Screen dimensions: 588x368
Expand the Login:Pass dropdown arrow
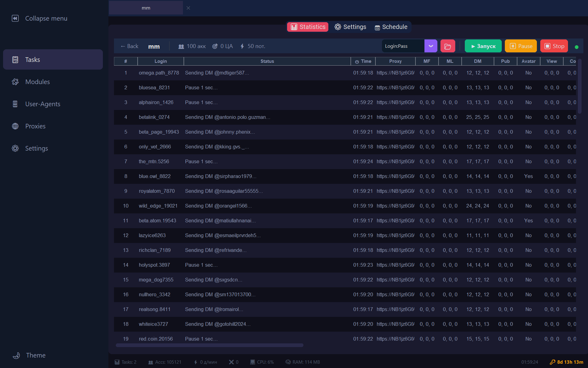[431, 46]
